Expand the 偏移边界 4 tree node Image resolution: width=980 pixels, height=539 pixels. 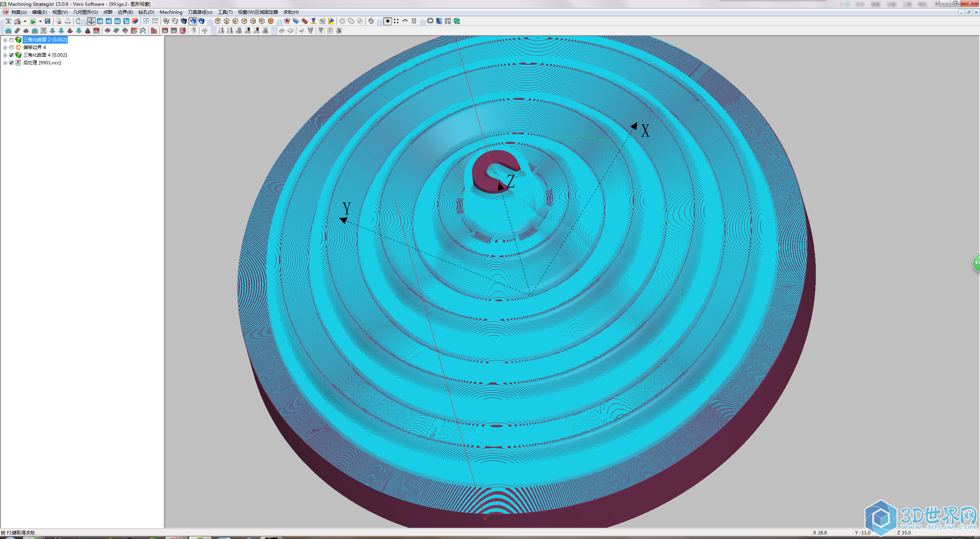[5, 47]
